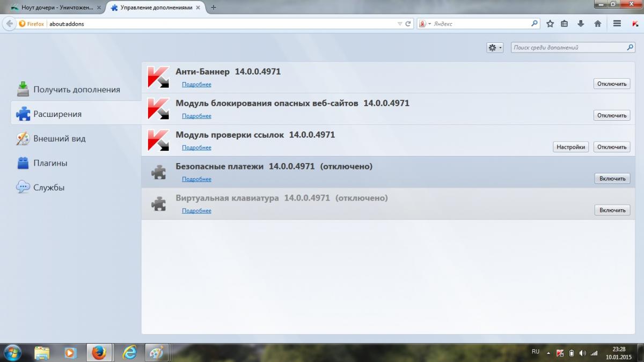
Task: Click the volume speaker tray icon
Action: [x=583, y=353]
